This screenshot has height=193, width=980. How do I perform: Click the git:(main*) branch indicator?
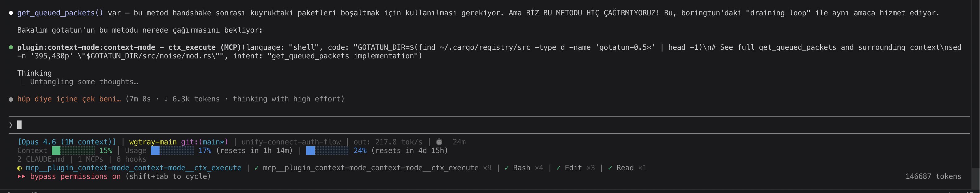click(204, 142)
